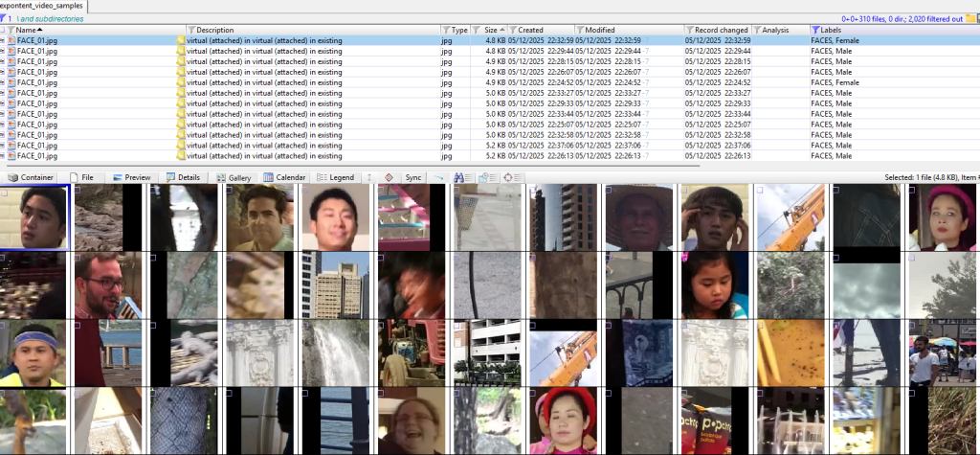
Task: Click the blue filter funnel above Name column
Action: pyautogui.click(x=4, y=18)
